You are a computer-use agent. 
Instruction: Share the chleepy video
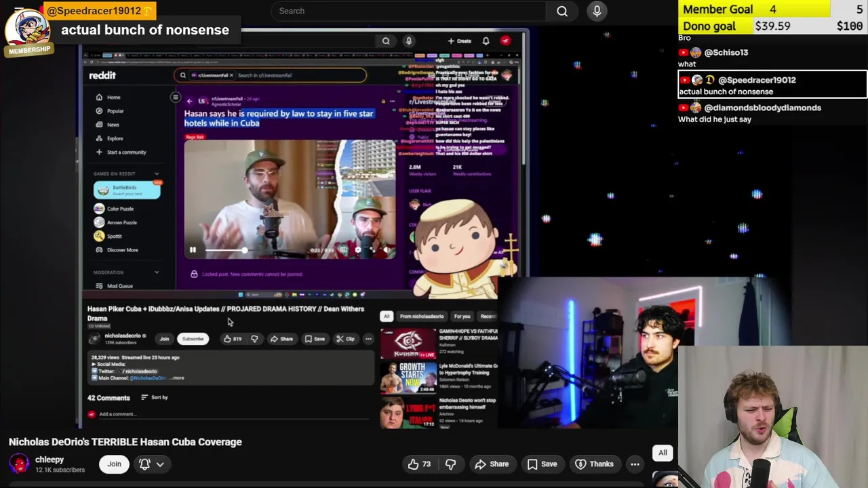coord(492,464)
